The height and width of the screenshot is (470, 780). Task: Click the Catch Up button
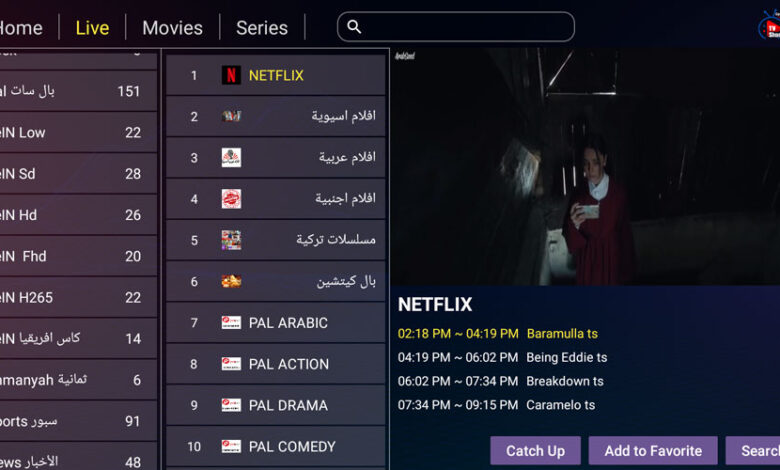(535, 451)
